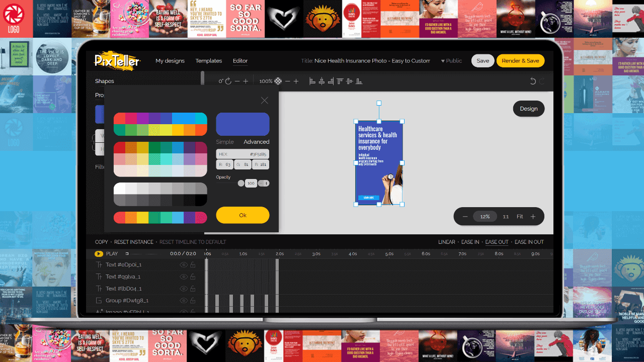Align selection to left edge
This screenshot has height=362, width=644.
coord(312,81)
